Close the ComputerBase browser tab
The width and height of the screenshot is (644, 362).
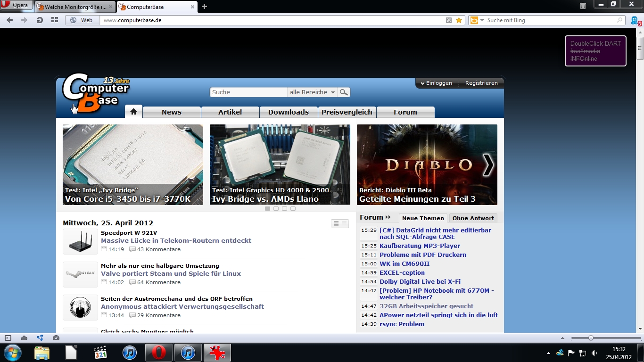tap(192, 7)
